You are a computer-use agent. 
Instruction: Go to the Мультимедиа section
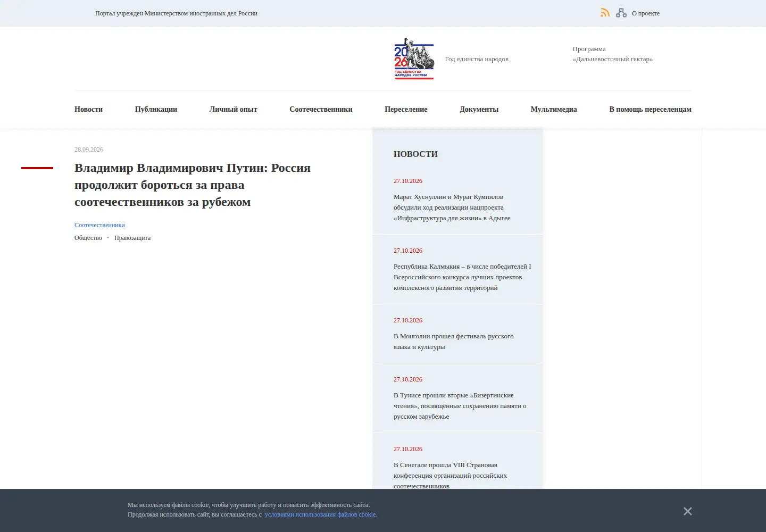pos(554,109)
